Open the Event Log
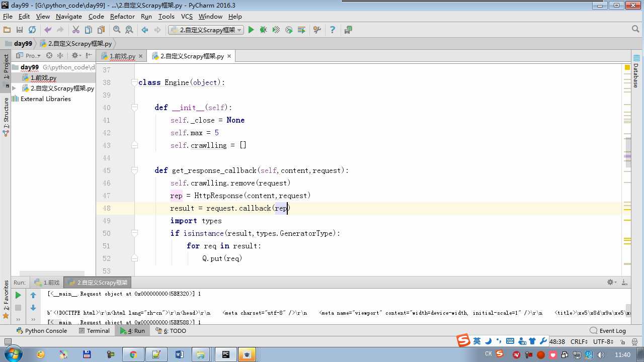This screenshot has height=362, width=644. [x=608, y=331]
